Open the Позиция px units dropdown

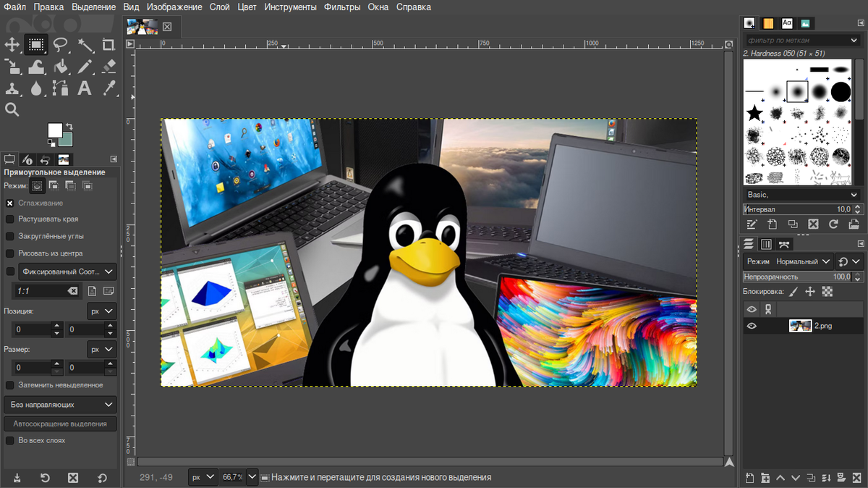click(x=101, y=311)
